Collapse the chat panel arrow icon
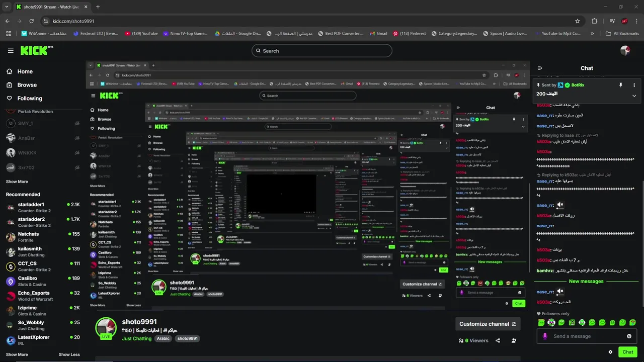 click(540, 68)
